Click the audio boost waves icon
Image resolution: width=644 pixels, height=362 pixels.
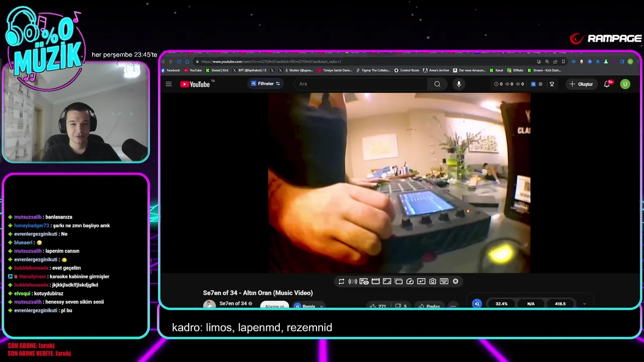tap(353, 282)
